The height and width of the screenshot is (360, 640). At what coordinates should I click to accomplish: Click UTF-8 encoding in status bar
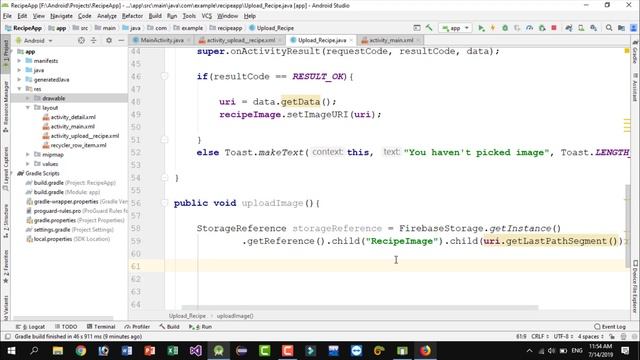[x=563, y=337]
